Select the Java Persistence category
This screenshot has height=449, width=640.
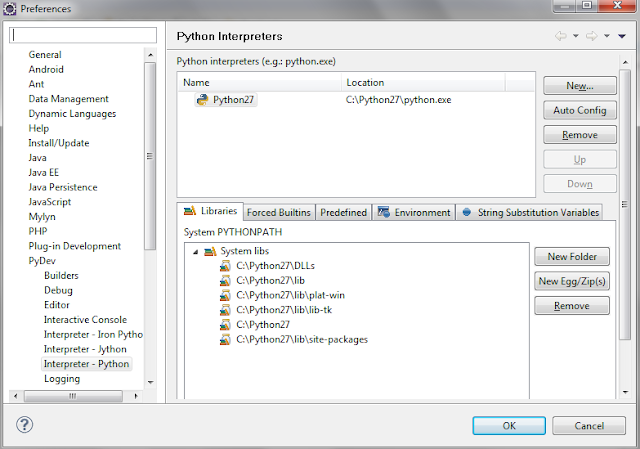tap(63, 187)
